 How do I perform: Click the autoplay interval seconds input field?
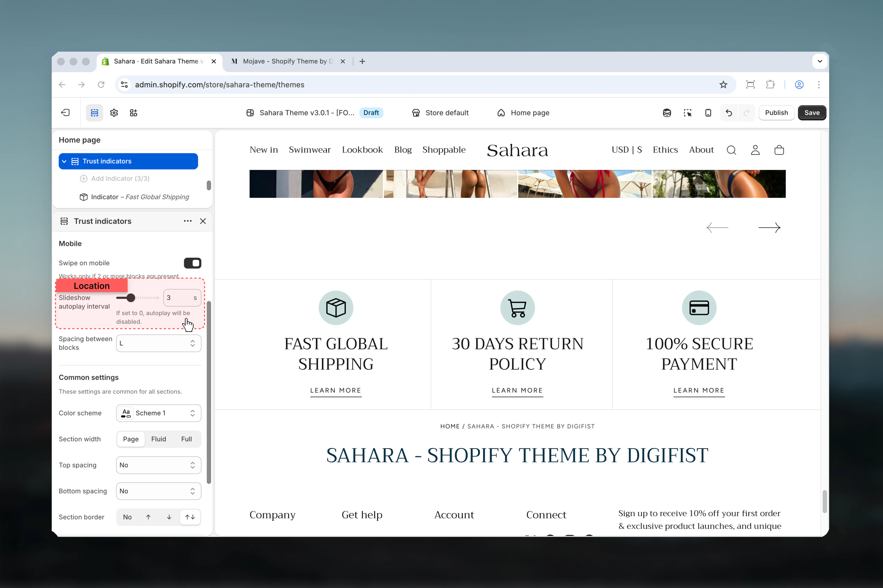(x=182, y=298)
